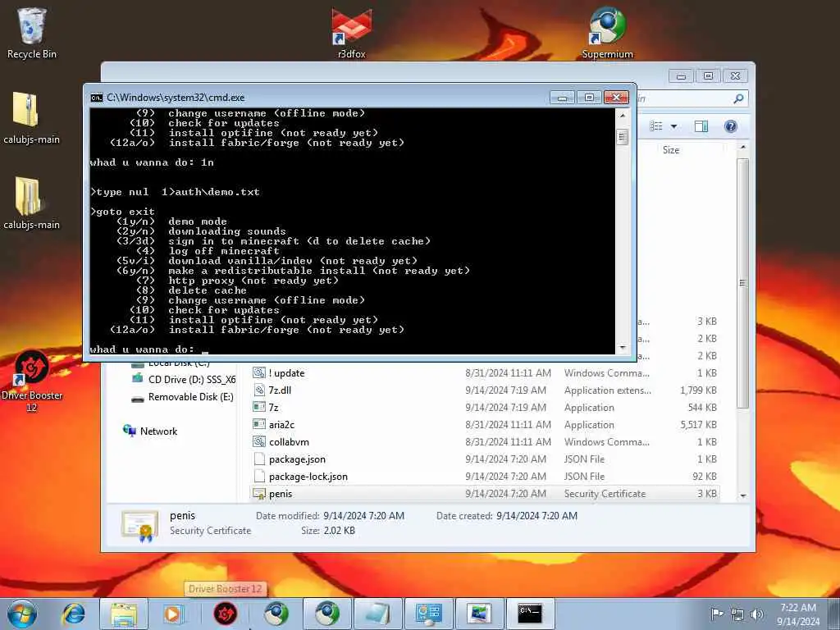Click the cmd.exe title bar icon

coord(97,98)
